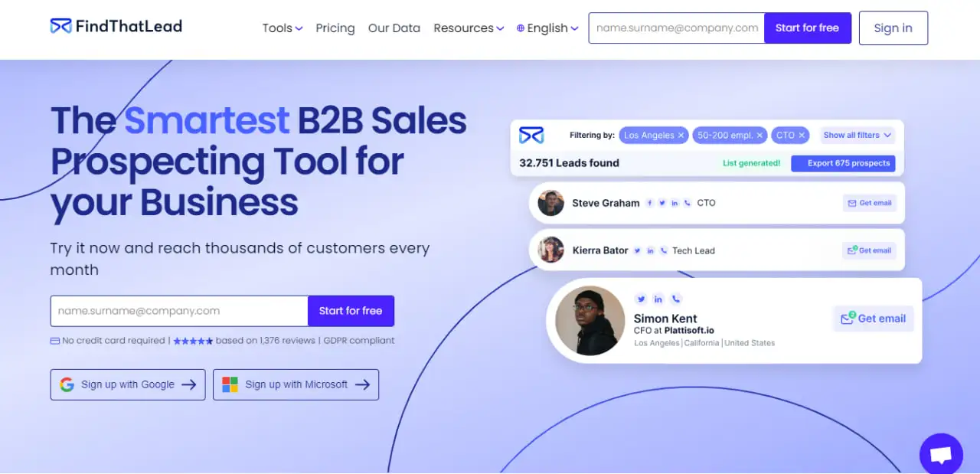Open Steve Graham's LinkedIn icon
The width and height of the screenshot is (980, 474).
pos(675,203)
